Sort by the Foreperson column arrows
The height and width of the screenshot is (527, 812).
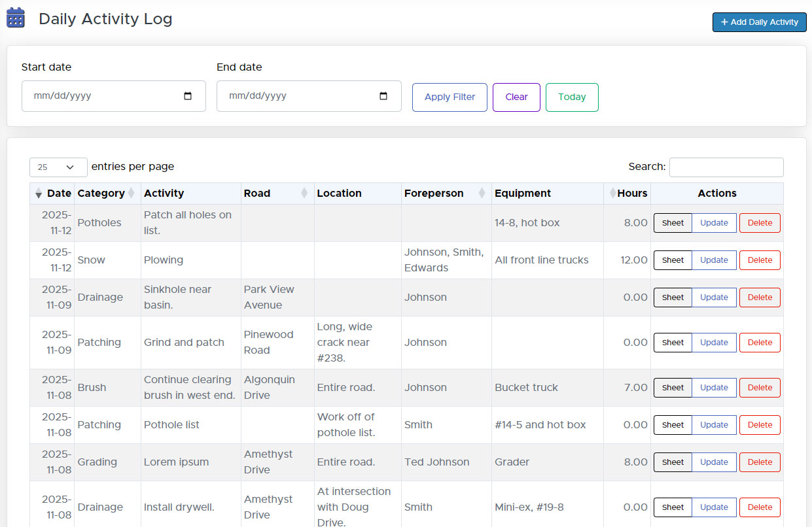point(482,194)
